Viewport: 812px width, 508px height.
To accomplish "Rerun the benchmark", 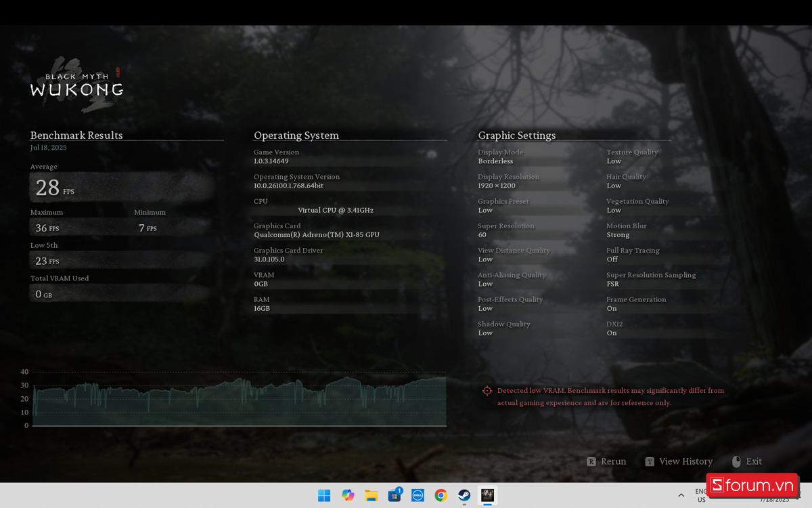I will (607, 461).
